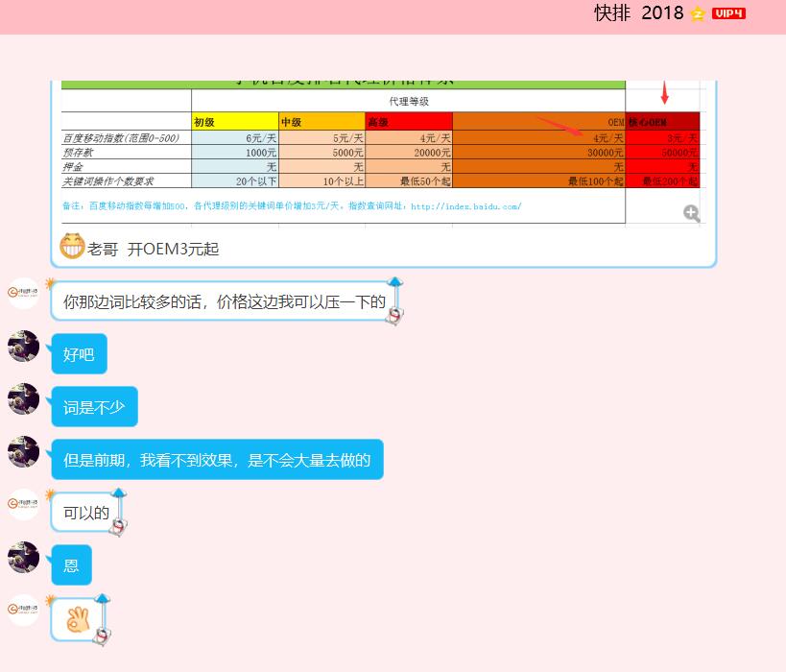Click the magnifier zoom icon on the price table image

(x=692, y=213)
